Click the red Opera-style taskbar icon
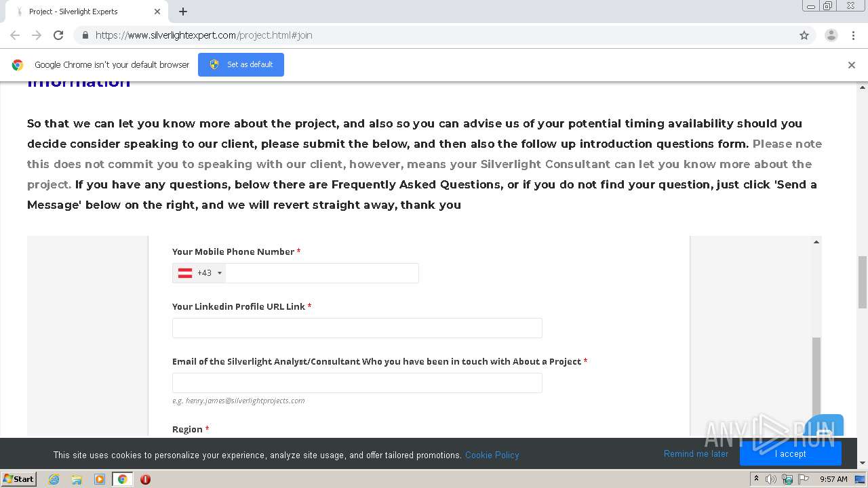 point(145,479)
